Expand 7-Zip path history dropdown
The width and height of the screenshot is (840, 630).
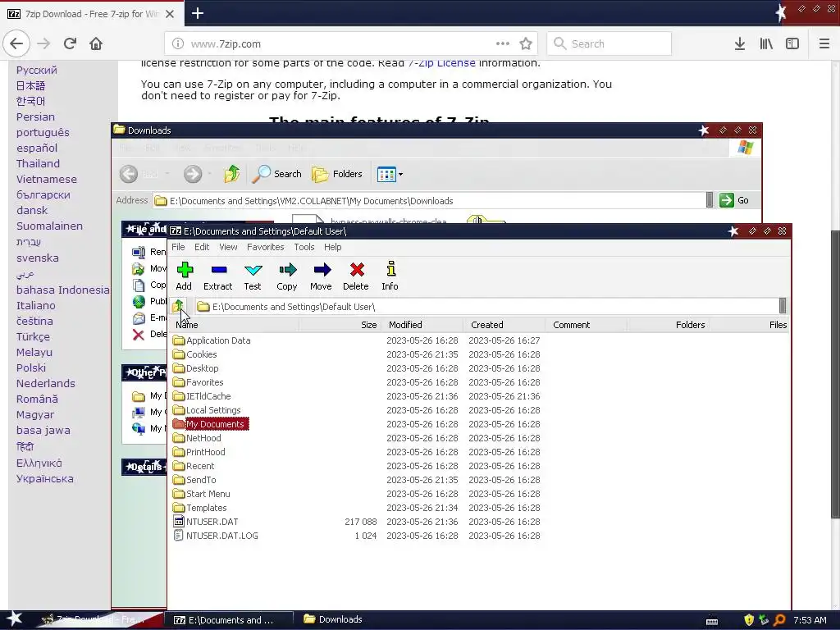[x=782, y=306]
